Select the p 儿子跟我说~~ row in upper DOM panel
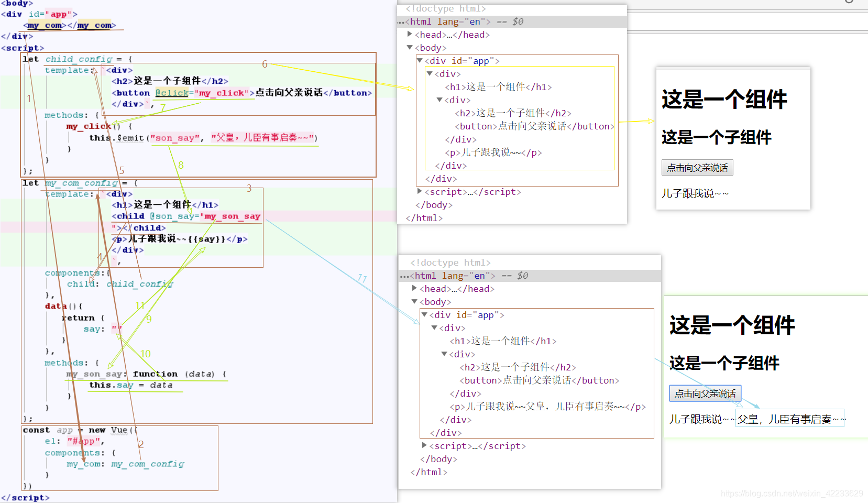The image size is (868, 503). click(493, 152)
